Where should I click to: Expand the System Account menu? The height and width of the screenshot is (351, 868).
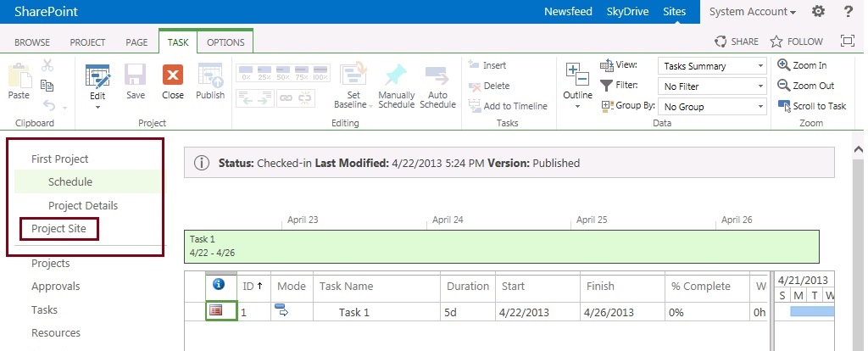point(752,12)
